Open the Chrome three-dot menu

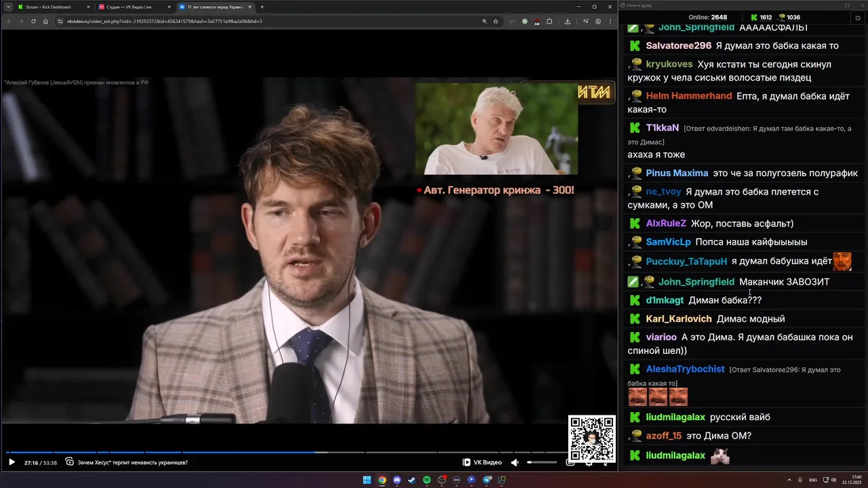[x=610, y=21]
